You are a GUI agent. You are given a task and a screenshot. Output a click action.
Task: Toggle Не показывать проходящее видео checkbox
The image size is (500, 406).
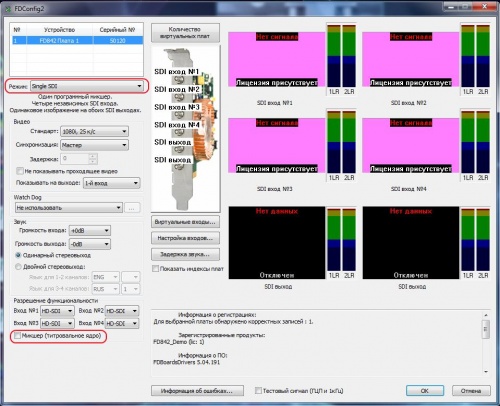20,171
